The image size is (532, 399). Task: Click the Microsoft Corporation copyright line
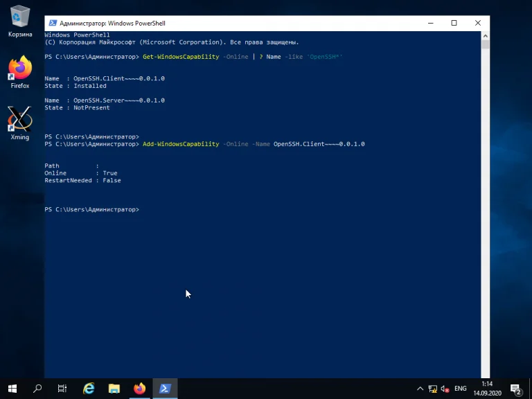click(172, 42)
